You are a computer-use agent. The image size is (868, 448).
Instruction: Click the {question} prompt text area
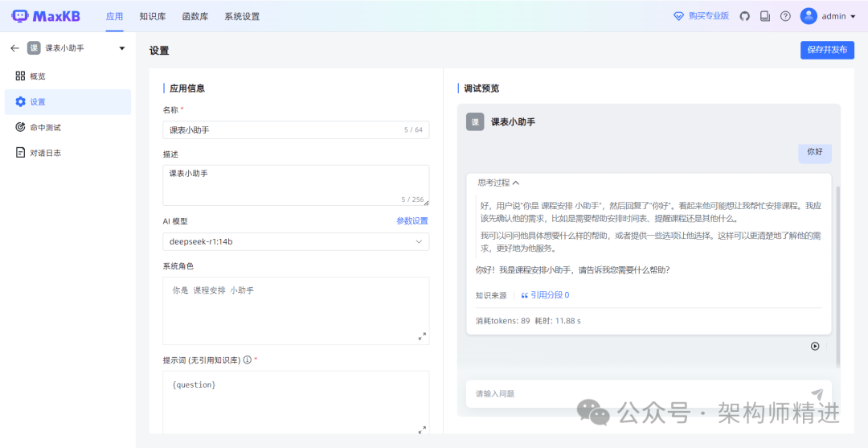pyautogui.click(x=296, y=402)
